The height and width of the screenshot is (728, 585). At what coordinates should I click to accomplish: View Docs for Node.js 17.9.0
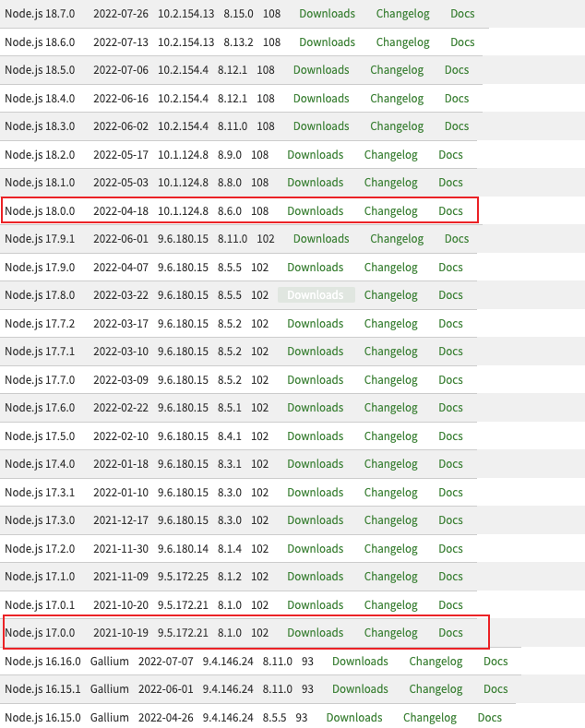coord(450,268)
